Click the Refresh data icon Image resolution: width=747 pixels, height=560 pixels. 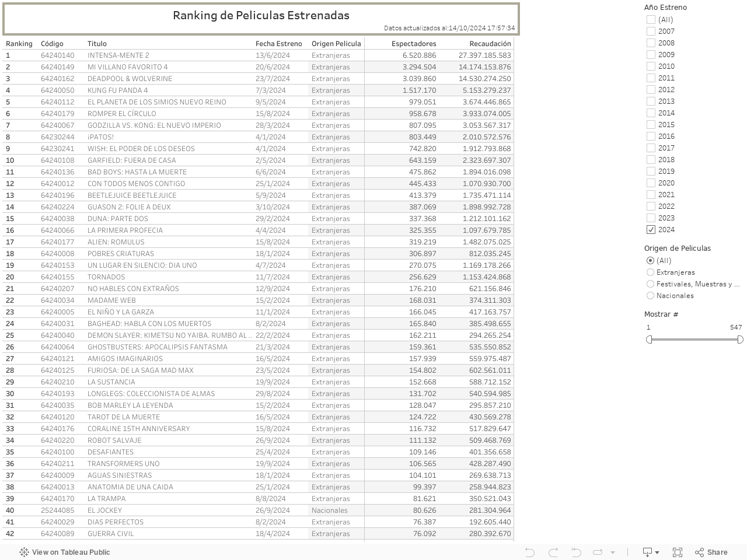598,552
